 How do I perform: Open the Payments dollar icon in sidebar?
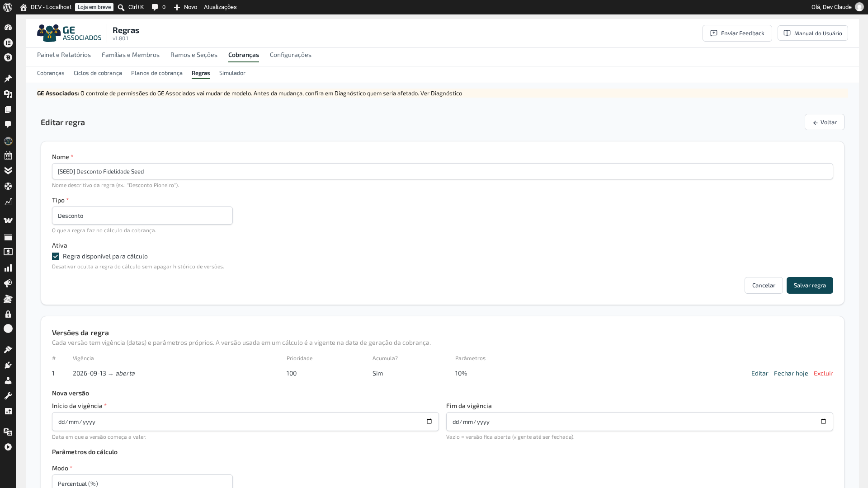pos(8,252)
